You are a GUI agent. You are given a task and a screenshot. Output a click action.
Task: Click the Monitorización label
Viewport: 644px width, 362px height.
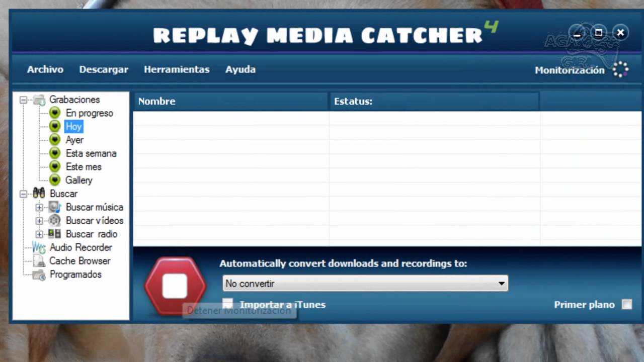(x=570, y=70)
